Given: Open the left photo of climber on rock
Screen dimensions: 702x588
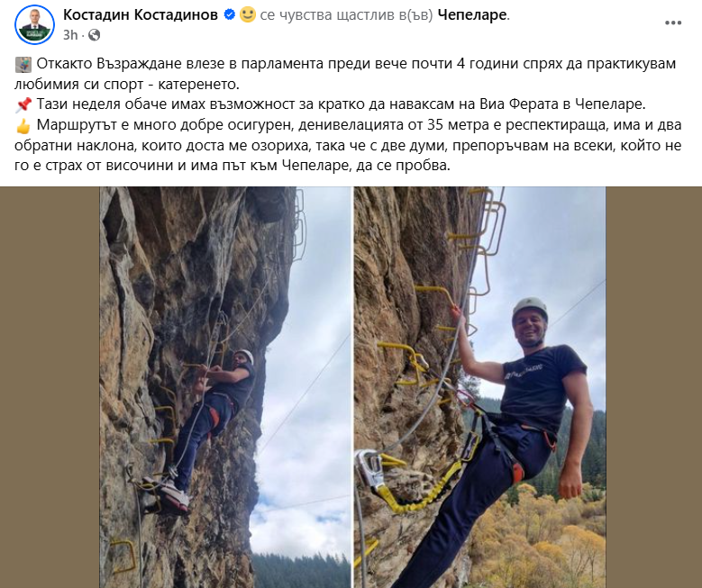Looking at the screenshot, I should (x=225, y=387).
